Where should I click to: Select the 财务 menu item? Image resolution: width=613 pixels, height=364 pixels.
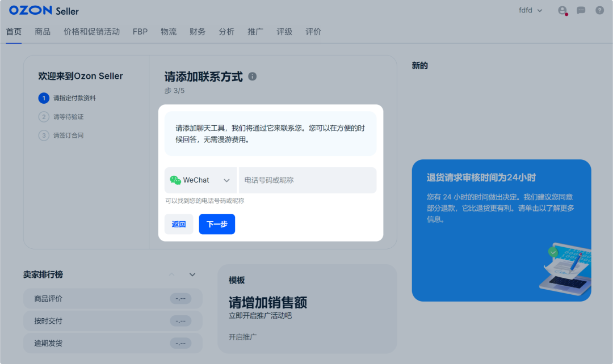coord(198,32)
